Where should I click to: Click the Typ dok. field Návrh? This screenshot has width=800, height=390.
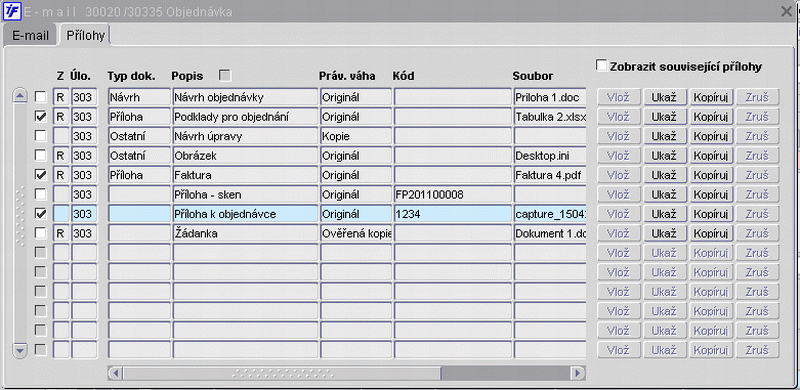tap(139, 97)
